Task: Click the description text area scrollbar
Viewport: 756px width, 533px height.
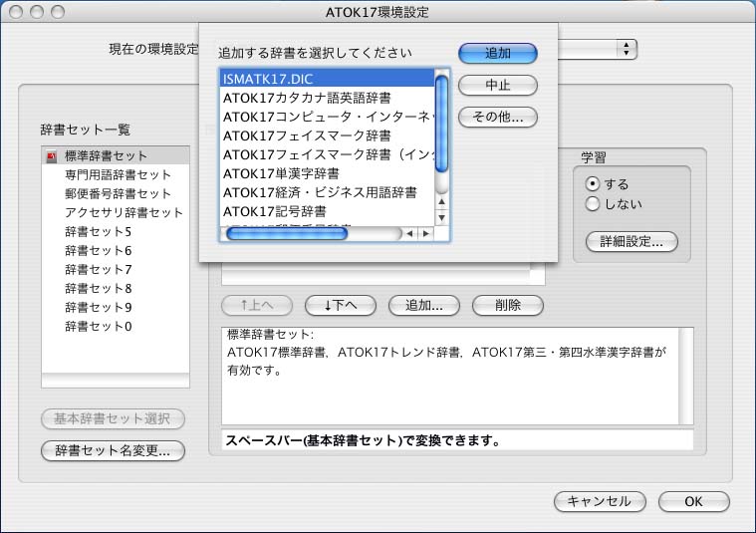Action: (685, 377)
